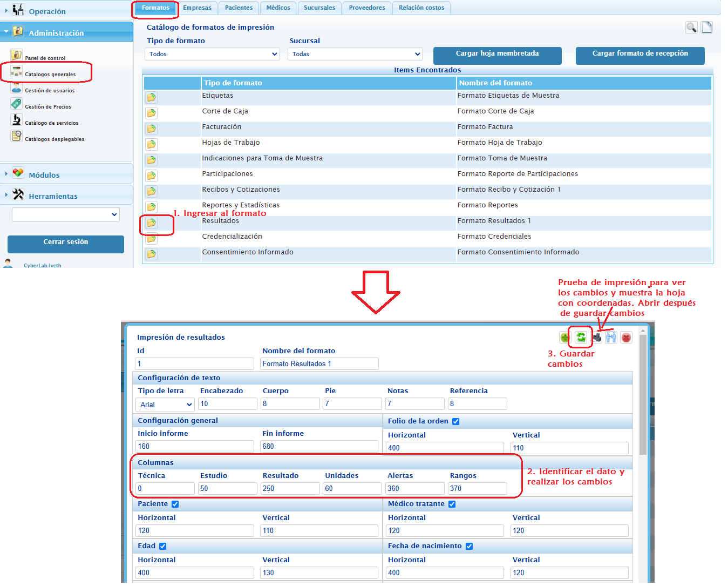Click the Catálogos desplegables icon
The height and width of the screenshot is (586, 728).
[17, 136]
